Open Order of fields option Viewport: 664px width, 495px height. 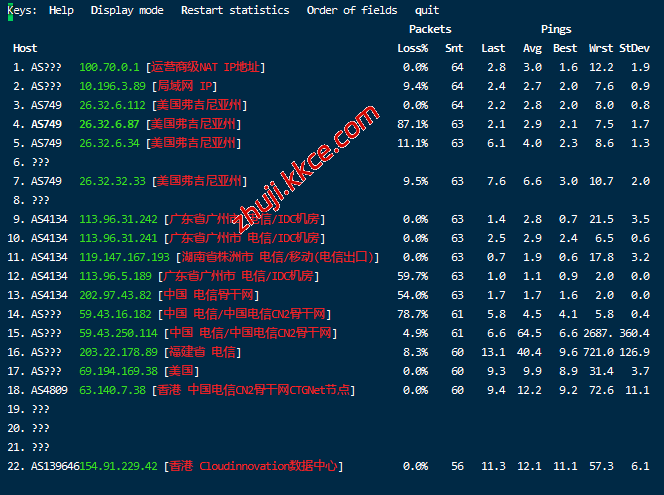click(x=350, y=10)
